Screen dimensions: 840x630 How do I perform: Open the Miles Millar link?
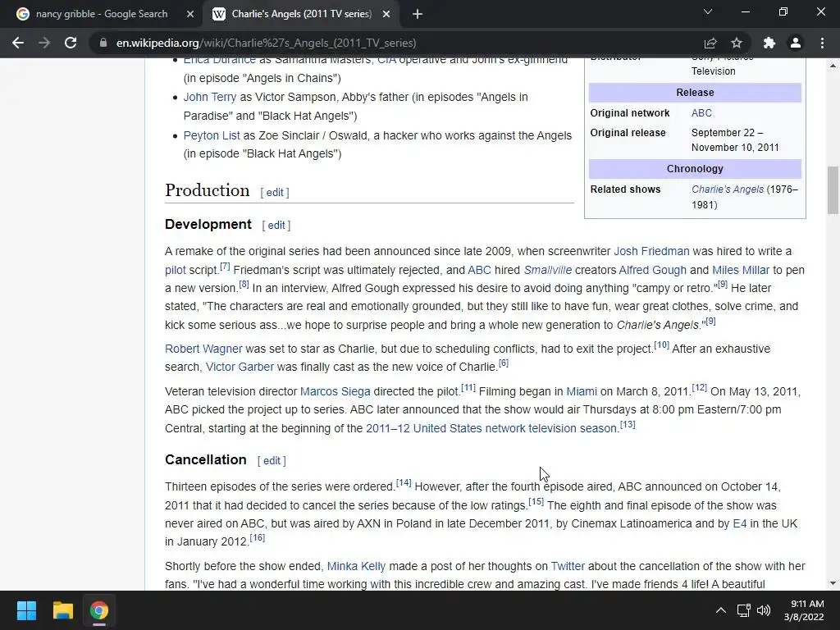click(741, 270)
